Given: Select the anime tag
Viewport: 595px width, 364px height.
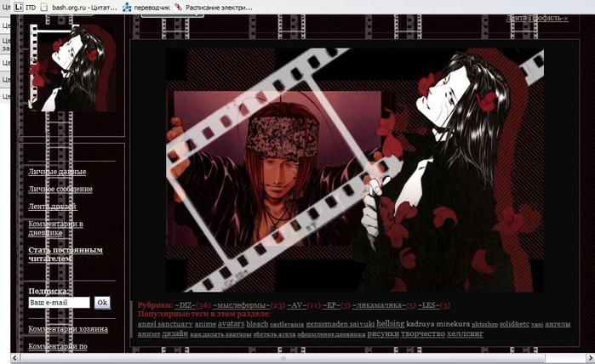Looking at the screenshot, I should pyautogui.click(x=205, y=324).
